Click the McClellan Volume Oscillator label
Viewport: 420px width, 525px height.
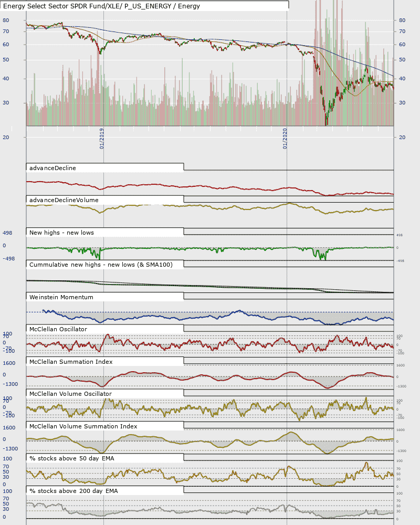[71, 394]
